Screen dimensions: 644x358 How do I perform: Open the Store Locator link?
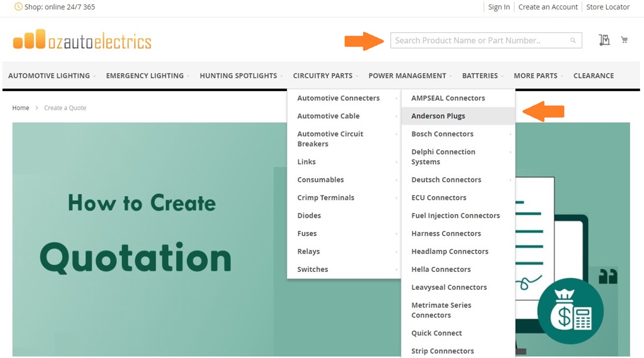607,7
